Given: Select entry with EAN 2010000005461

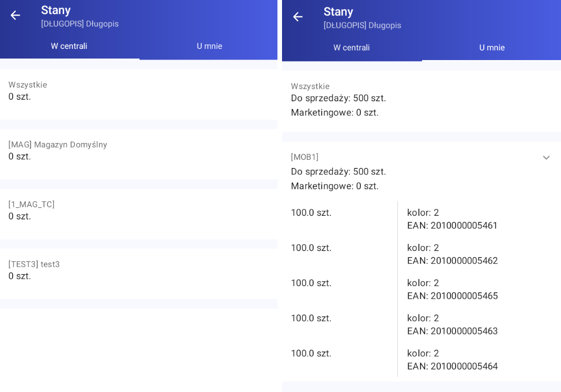Looking at the screenshot, I should pos(422,219).
